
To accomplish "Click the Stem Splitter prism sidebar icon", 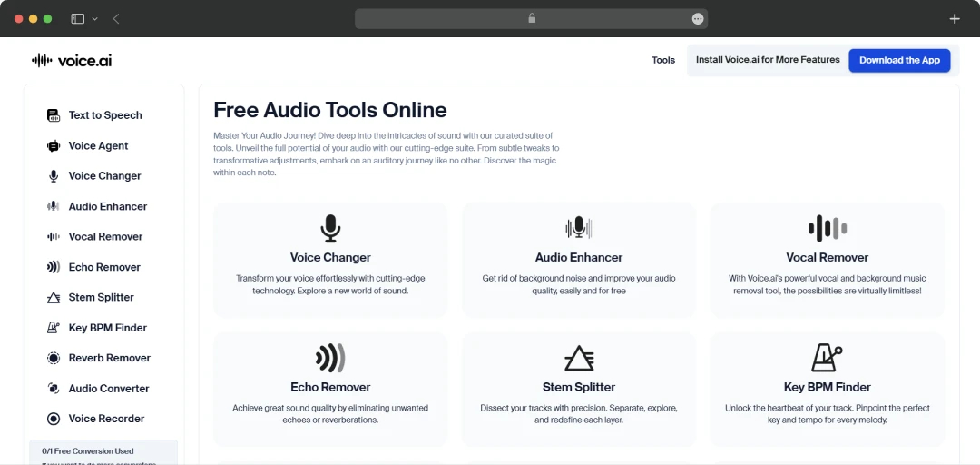I will (x=54, y=297).
